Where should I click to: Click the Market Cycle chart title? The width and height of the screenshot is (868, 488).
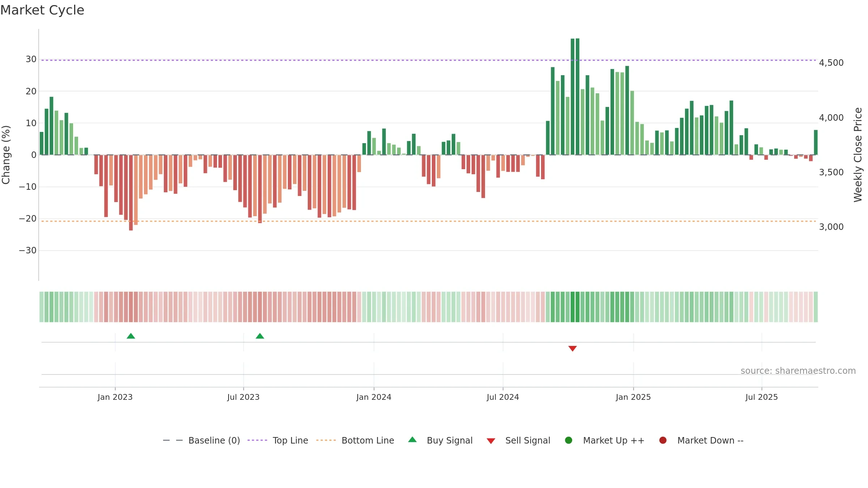(x=42, y=10)
